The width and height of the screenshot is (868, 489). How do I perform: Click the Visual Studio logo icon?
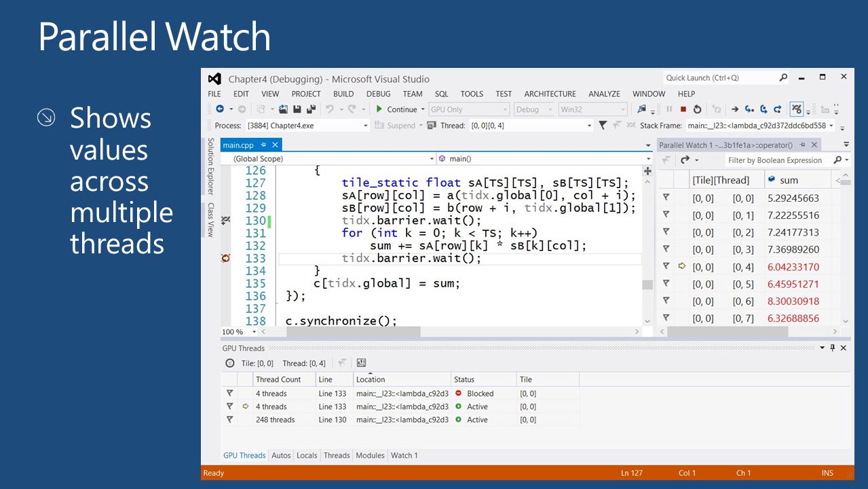click(x=214, y=78)
